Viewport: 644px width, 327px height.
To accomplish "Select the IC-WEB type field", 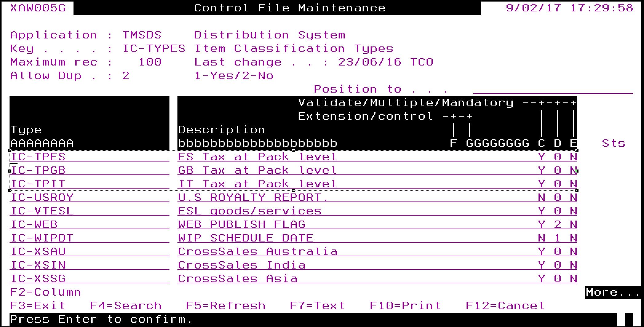I will [89, 224].
